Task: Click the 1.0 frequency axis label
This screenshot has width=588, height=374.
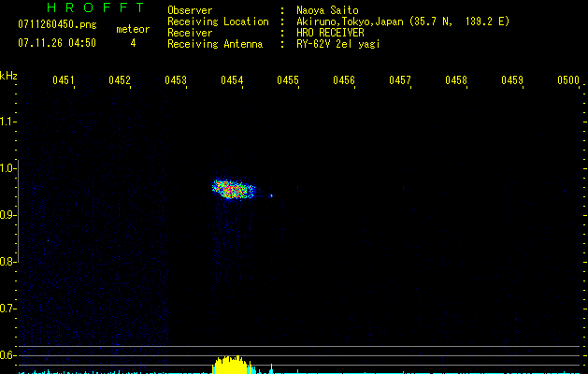Action: 8,168
